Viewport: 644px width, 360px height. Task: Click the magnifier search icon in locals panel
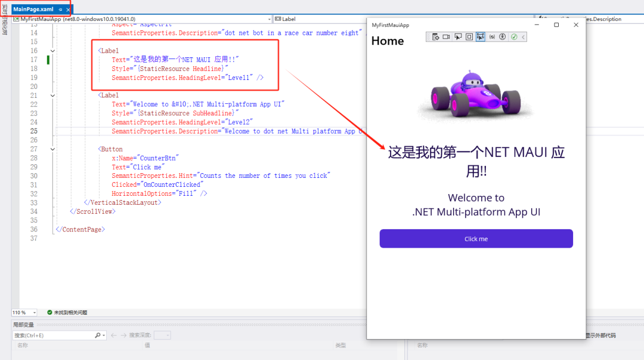(98, 336)
